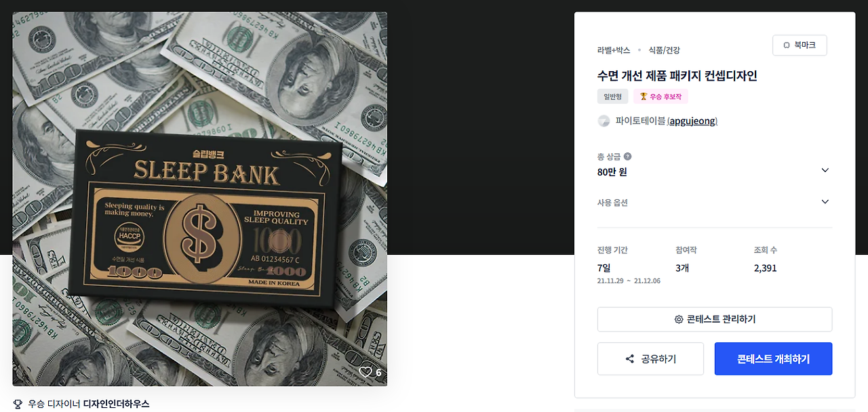Click the bookmark icon inside 북마크
868x412 pixels.
pos(787,45)
